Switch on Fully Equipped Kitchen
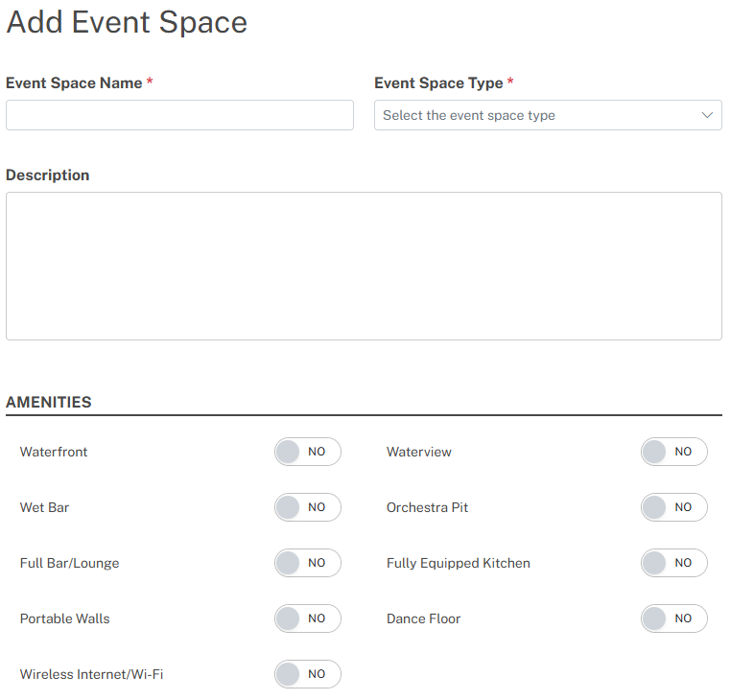Image resolution: width=730 pixels, height=700 pixels. [674, 563]
